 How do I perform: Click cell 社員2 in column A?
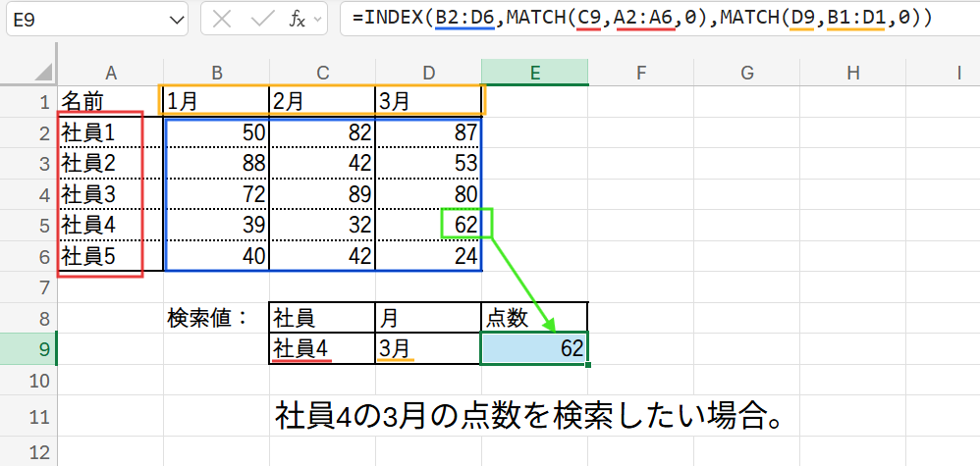pos(111,164)
